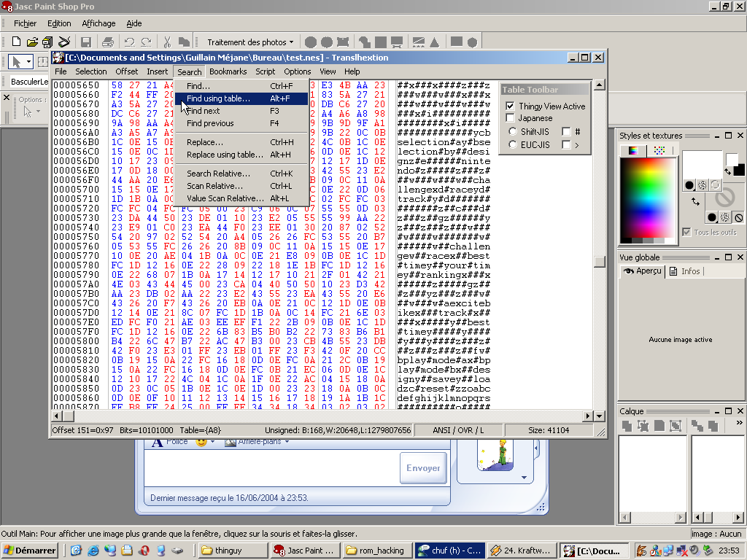Image resolution: width=747 pixels, height=560 pixels.
Task: Expand the Calque panel overflow chevron
Action: tap(739, 422)
